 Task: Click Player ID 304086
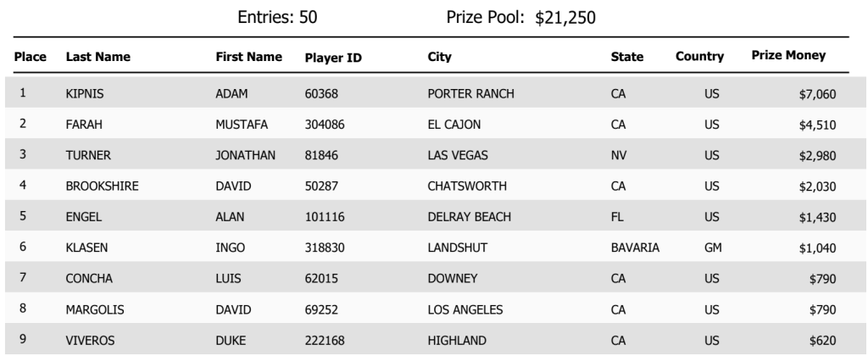325,125
